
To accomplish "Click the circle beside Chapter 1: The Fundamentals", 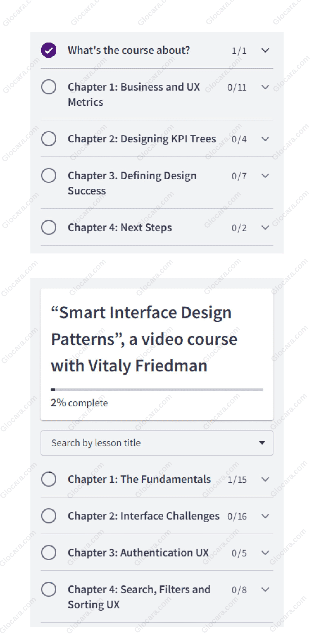I will point(49,480).
